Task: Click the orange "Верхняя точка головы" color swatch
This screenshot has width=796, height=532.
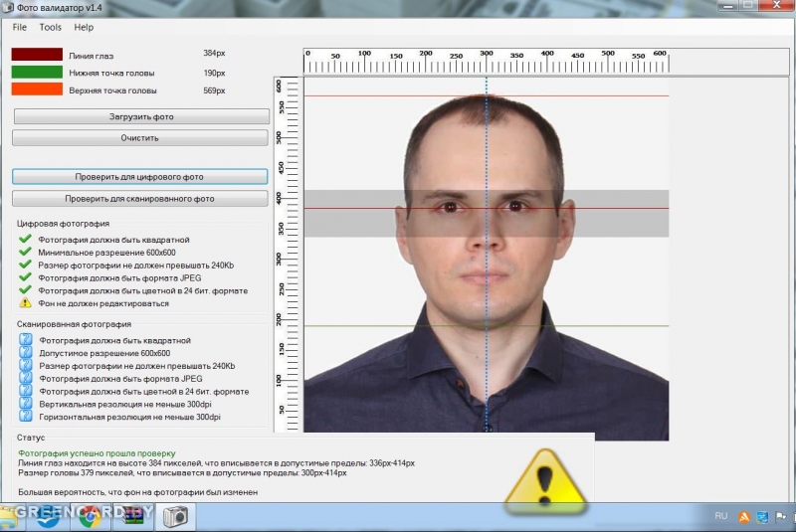Action: [37, 90]
